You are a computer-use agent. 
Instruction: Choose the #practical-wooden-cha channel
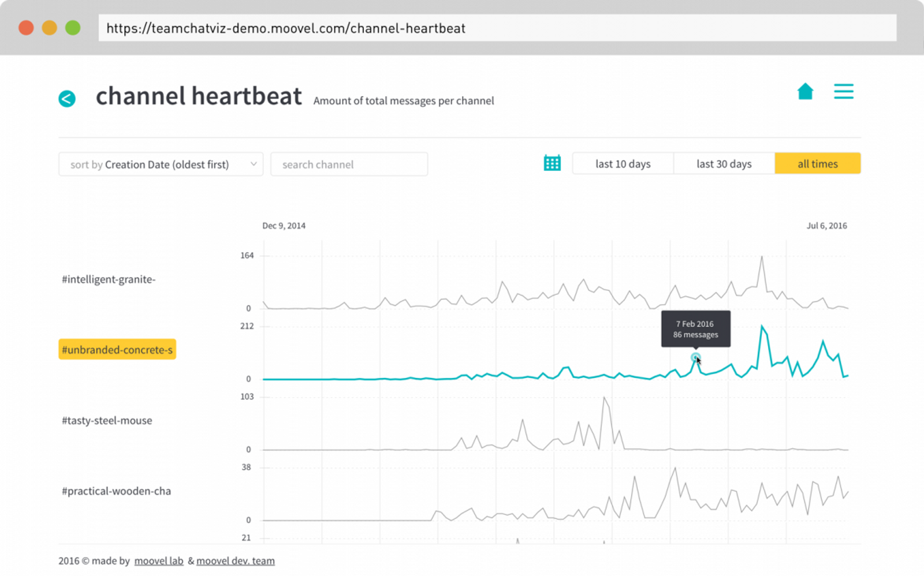coord(116,491)
